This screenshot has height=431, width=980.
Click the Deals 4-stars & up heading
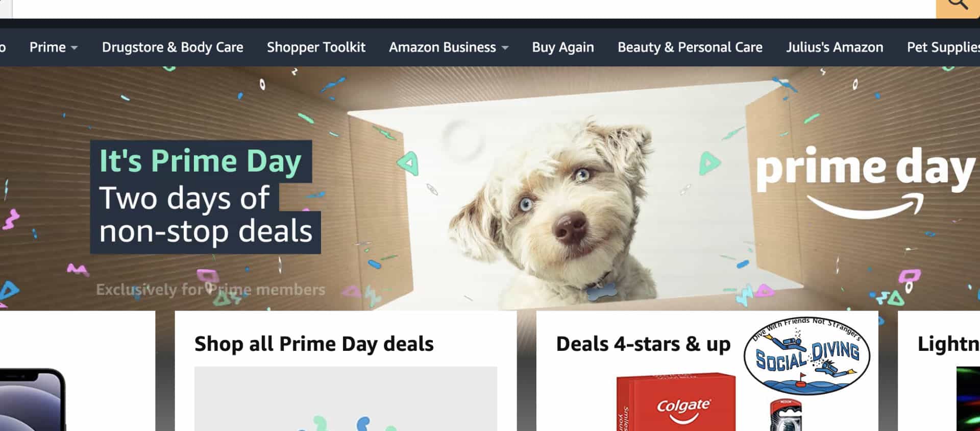pos(643,344)
